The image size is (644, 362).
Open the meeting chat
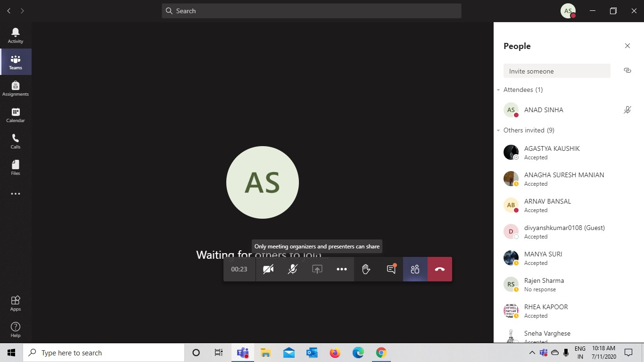(x=390, y=269)
